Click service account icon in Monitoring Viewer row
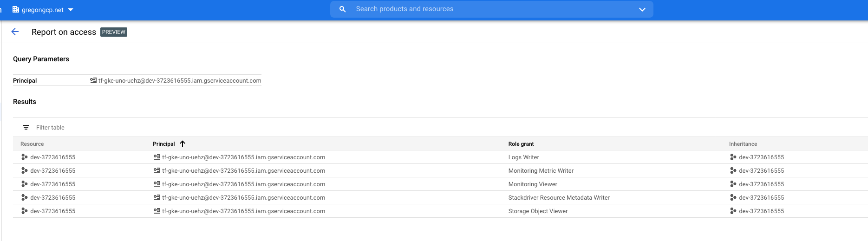 tap(157, 184)
